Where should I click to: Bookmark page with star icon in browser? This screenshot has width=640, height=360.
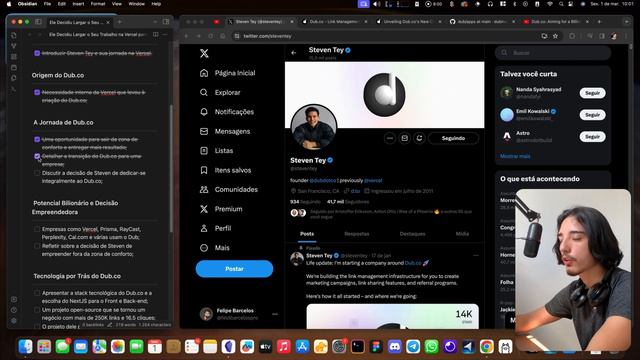pos(555,36)
